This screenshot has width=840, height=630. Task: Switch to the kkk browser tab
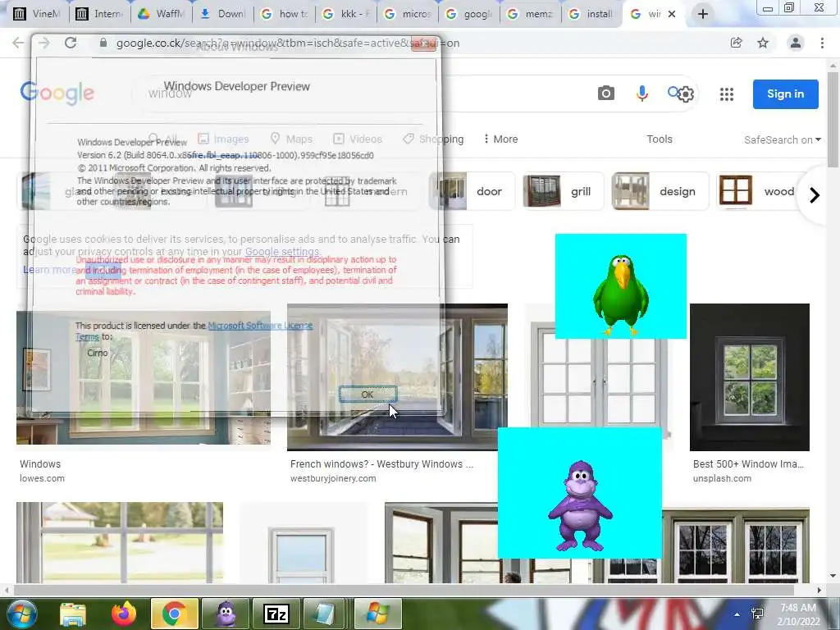point(345,14)
